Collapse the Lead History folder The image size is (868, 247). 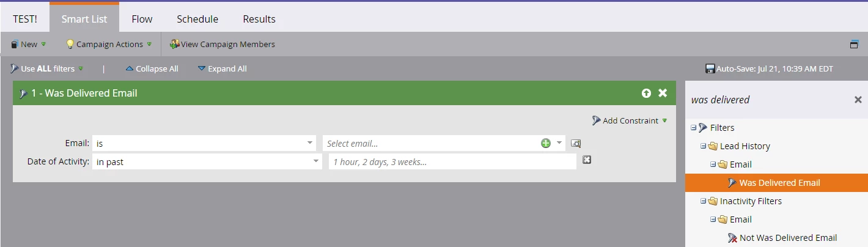(703, 146)
